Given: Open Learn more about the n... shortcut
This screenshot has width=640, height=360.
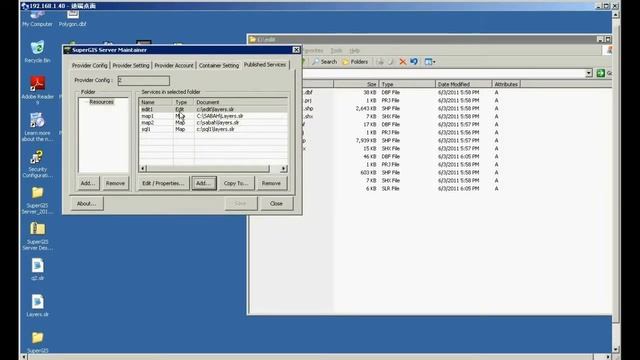Looking at the screenshot, I should [x=37, y=127].
